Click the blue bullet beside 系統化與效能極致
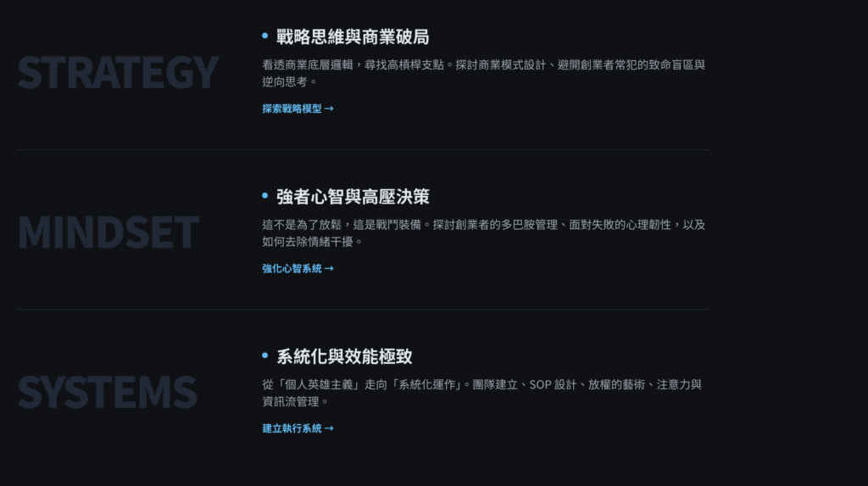The width and height of the screenshot is (868, 486). (265, 355)
